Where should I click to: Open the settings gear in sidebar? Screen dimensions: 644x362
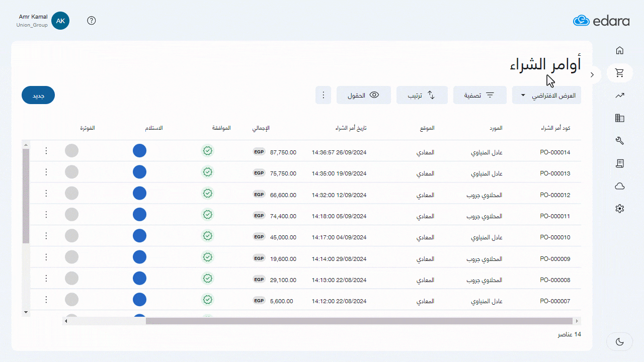click(620, 209)
